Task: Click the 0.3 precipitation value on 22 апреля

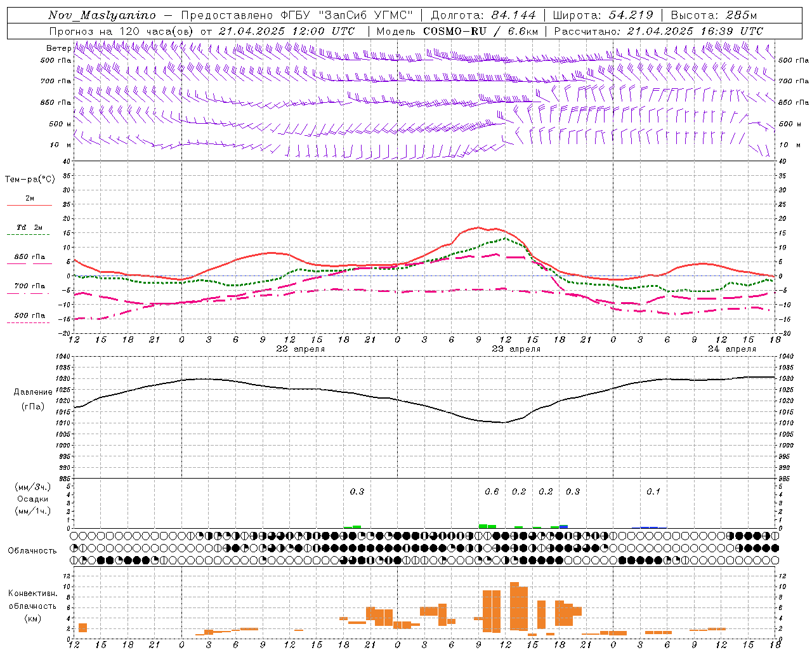Action: [357, 491]
